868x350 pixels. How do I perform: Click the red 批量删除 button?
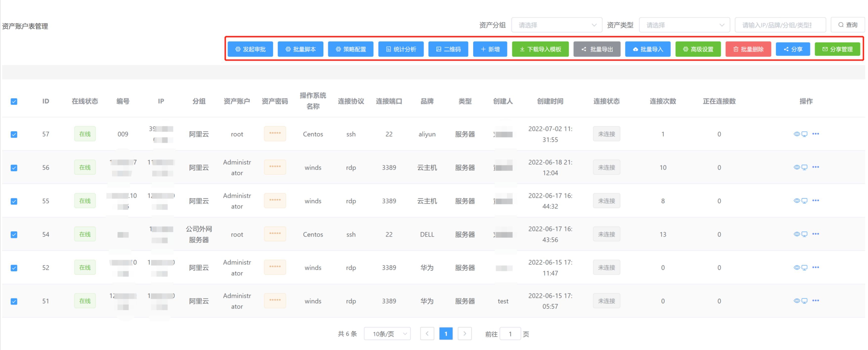click(748, 49)
